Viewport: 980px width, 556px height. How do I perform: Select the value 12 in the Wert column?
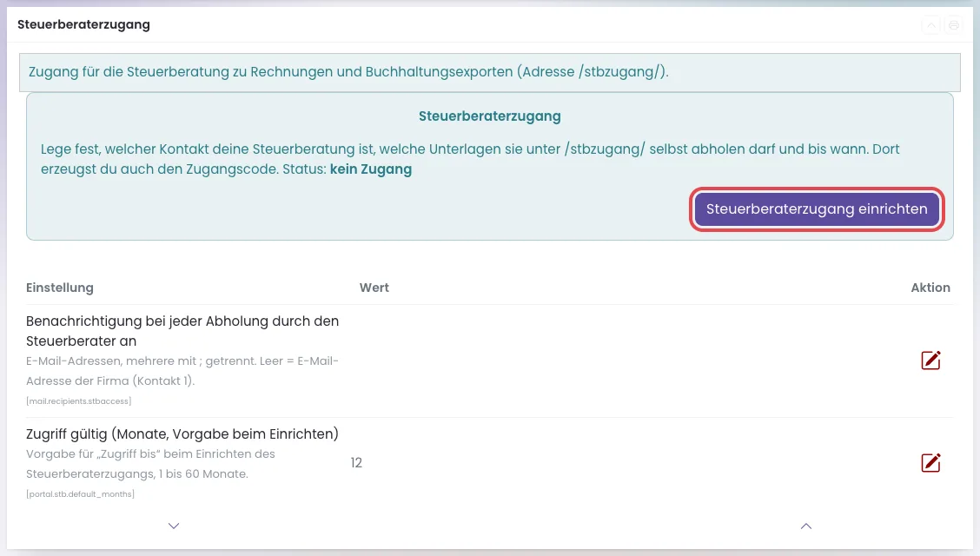pyautogui.click(x=356, y=463)
